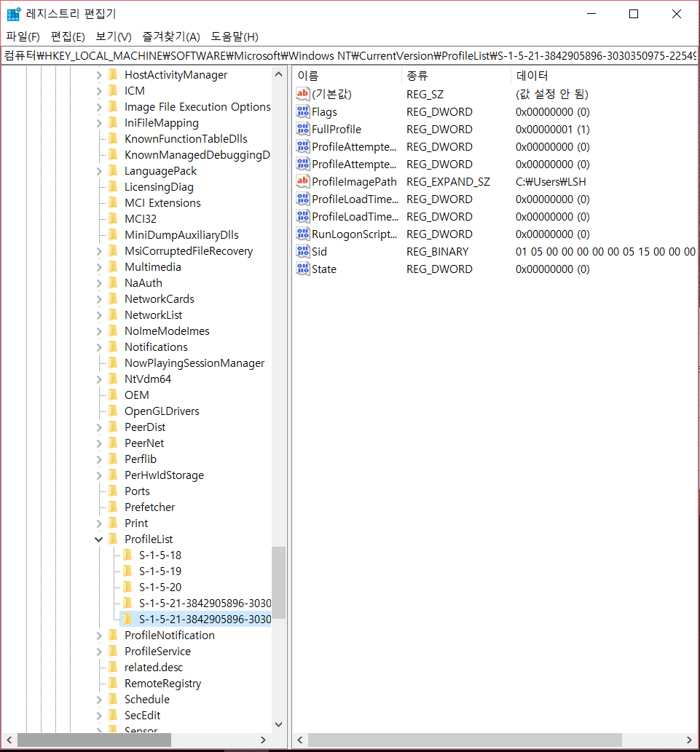This screenshot has height=752, width=700.
Task: Open the 파일(F) menu
Action: coord(23,36)
